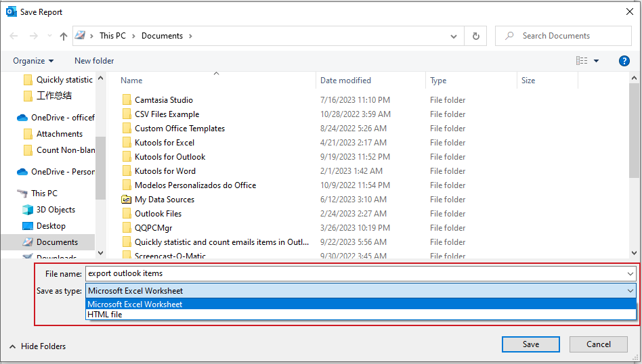Click the Save button
The height and width of the screenshot is (364, 642).
pos(531,344)
